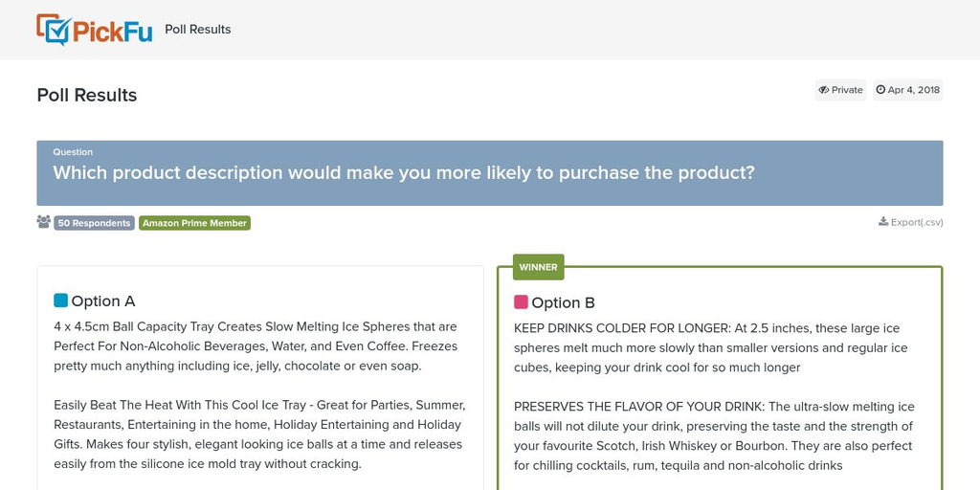Click the PickFu checkmark logo icon

pyautogui.click(x=54, y=30)
